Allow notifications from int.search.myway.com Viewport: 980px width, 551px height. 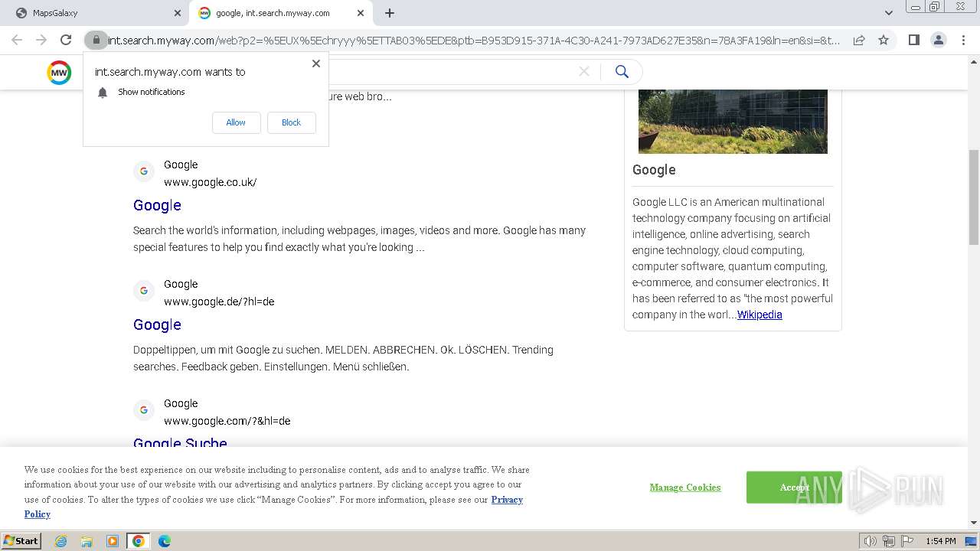pyautogui.click(x=236, y=122)
